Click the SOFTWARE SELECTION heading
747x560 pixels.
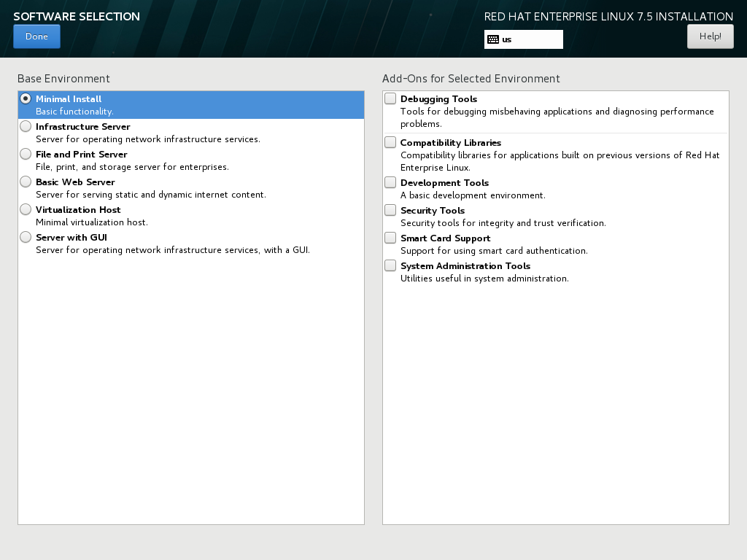point(76,16)
